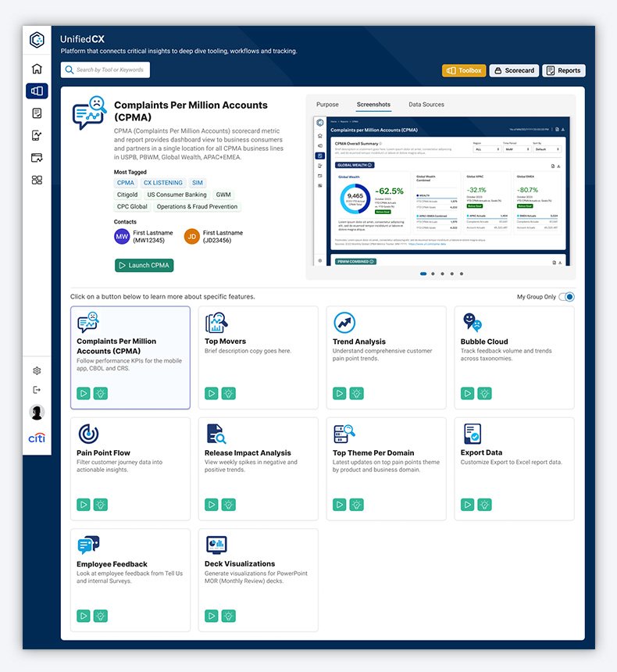Click the US Consumer Banking tag

(177, 195)
